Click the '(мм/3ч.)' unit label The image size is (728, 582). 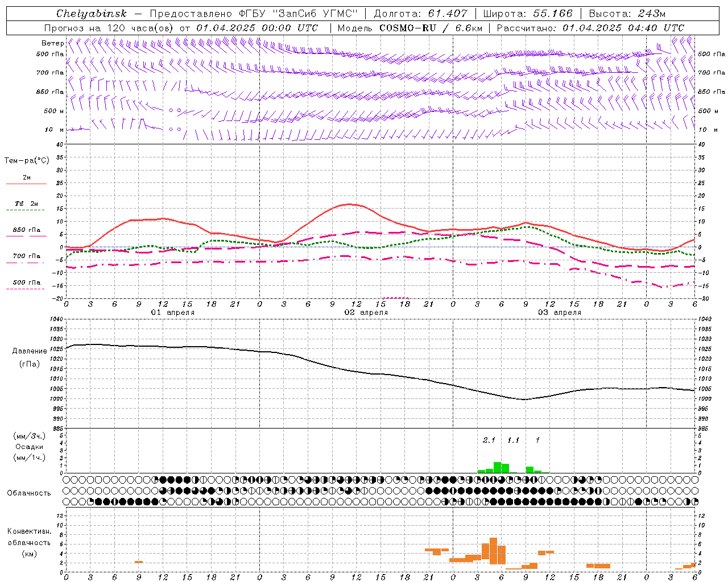click(30, 436)
